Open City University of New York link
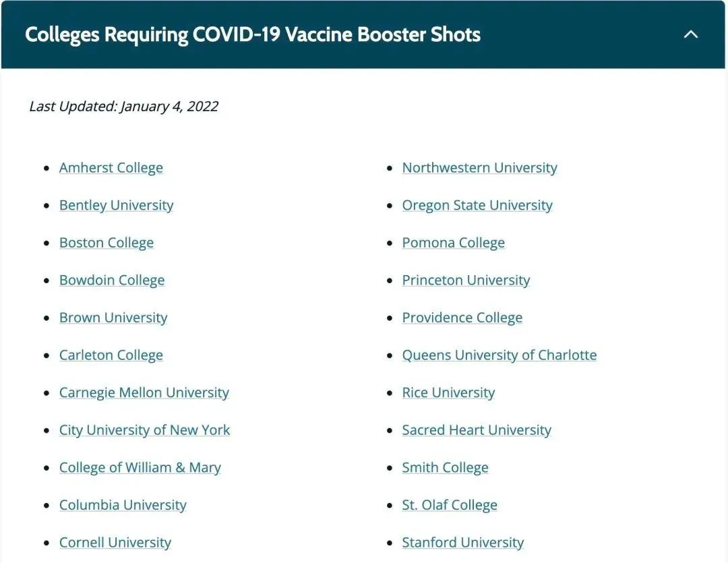Screen dimensions: 728x563 click(x=145, y=430)
